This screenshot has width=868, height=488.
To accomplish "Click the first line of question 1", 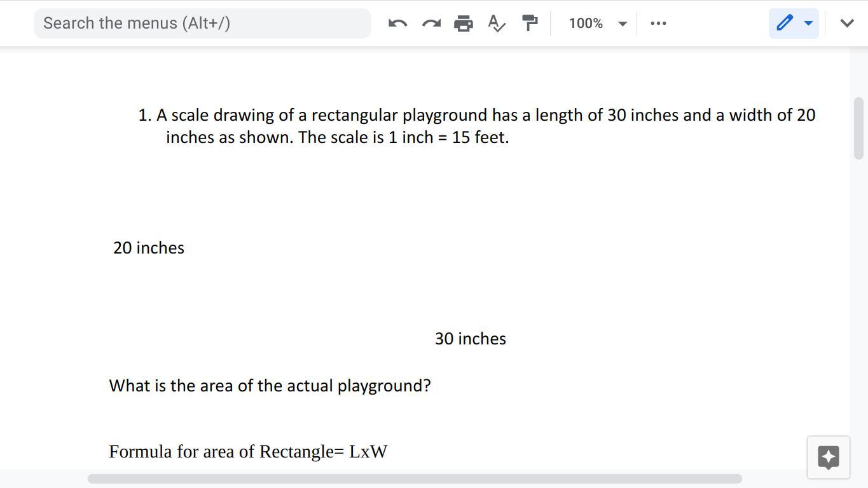I will [477, 115].
